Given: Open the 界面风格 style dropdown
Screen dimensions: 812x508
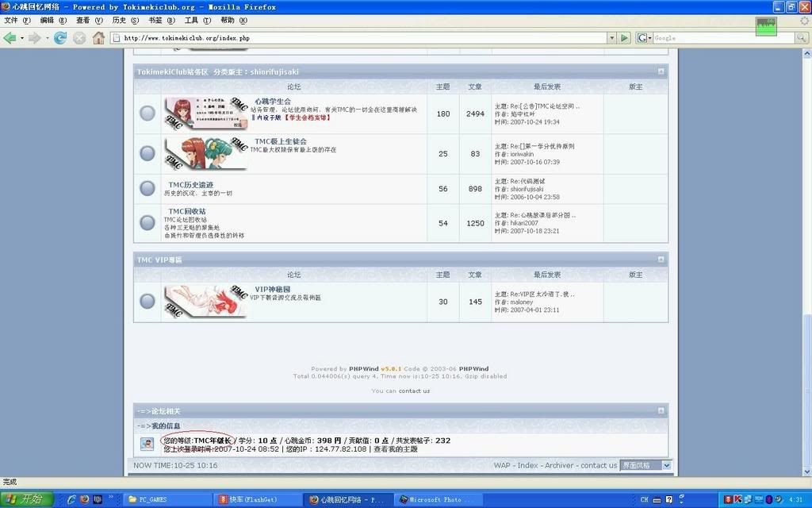Looking at the screenshot, I should click(645, 465).
